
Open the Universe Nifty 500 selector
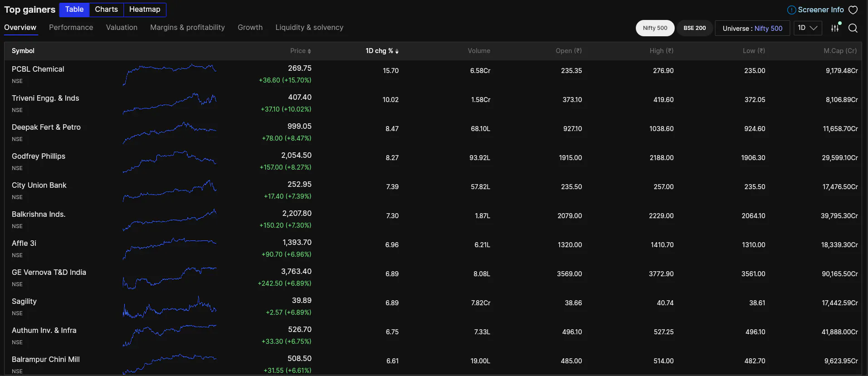pos(752,28)
